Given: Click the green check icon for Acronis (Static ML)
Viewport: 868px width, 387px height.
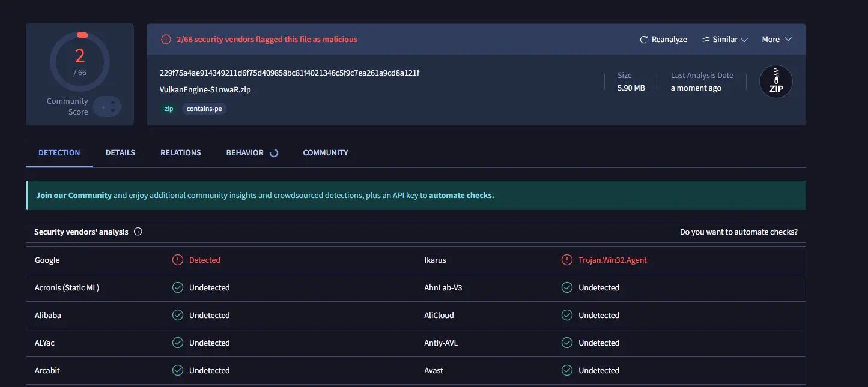Looking at the screenshot, I should click(x=178, y=288).
